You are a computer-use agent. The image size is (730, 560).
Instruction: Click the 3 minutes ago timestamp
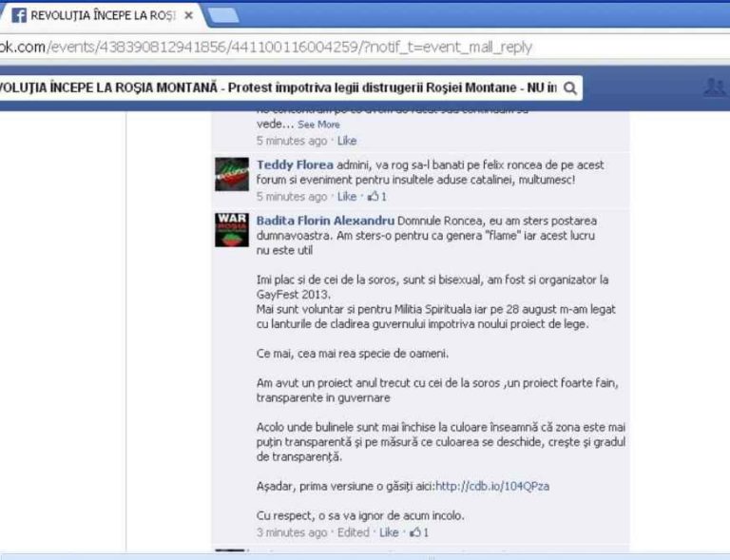click(x=292, y=532)
